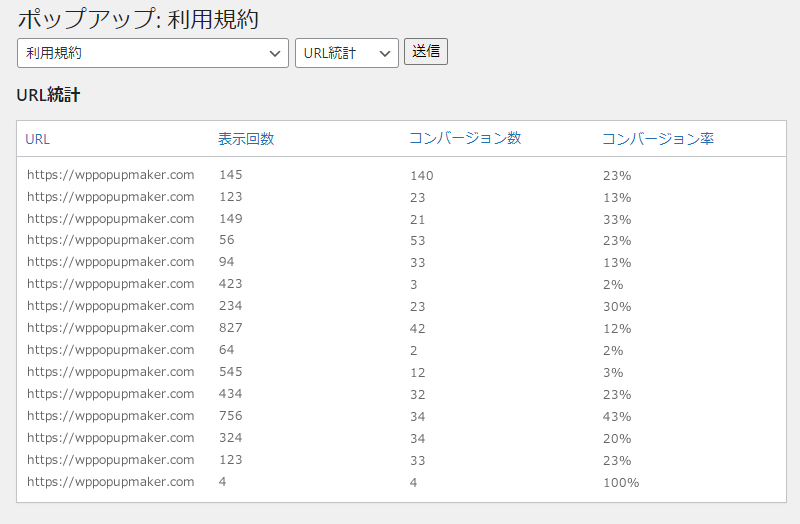This screenshot has height=524, width=800.
Task: Select the 33% conversion rate cell
Action: pyautogui.click(x=617, y=219)
